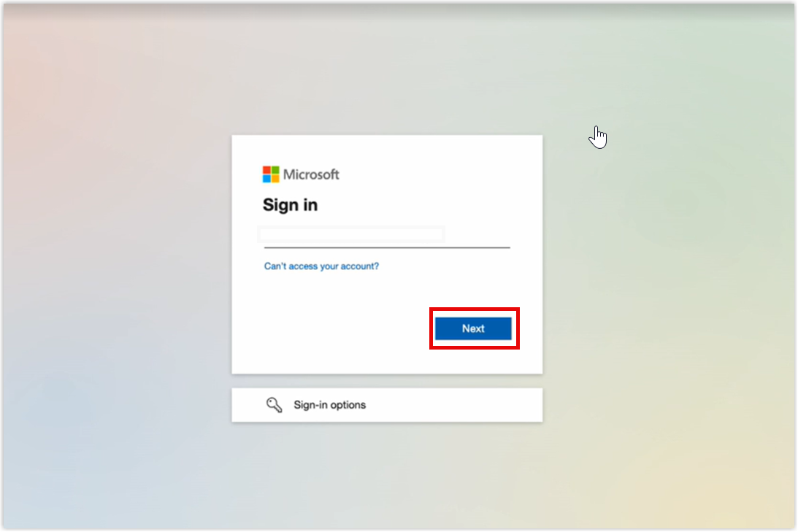Click the key icon beside Sign-in options
The width and height of the screenshot is (798, 532).
274,405
